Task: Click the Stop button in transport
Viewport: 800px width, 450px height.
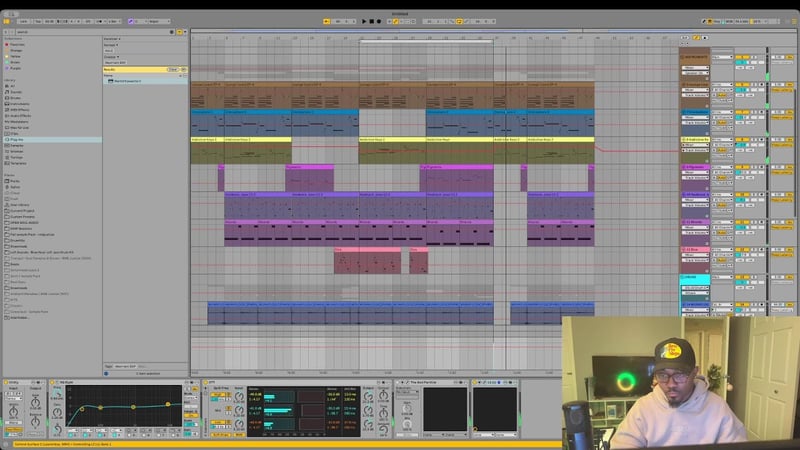Action: pos(371,21)
